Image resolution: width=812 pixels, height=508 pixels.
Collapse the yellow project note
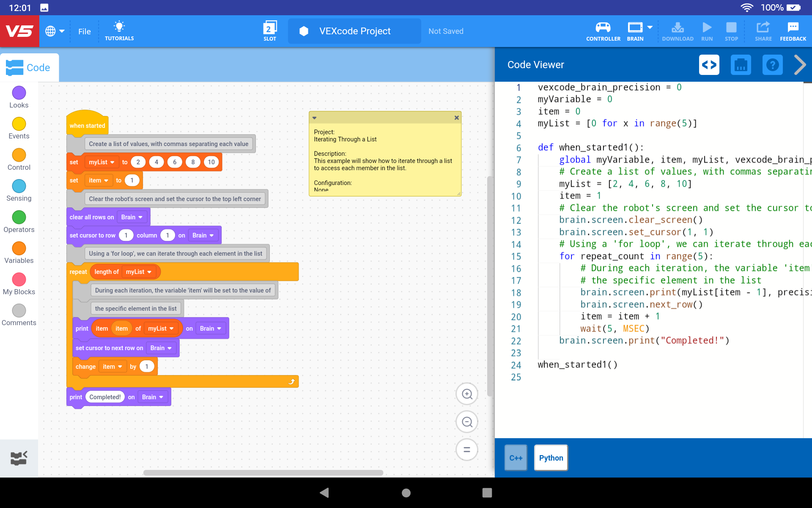pyautogui.click(x=315, y=118)
